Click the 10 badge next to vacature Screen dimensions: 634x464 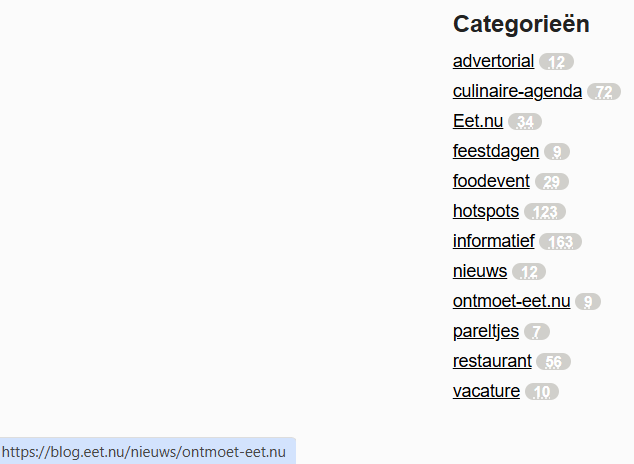[542, 392]
